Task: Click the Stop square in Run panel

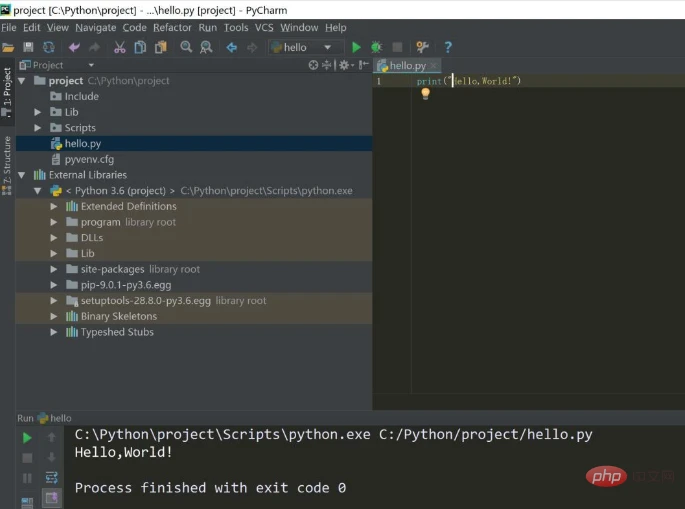Action: tap(27, 458)
